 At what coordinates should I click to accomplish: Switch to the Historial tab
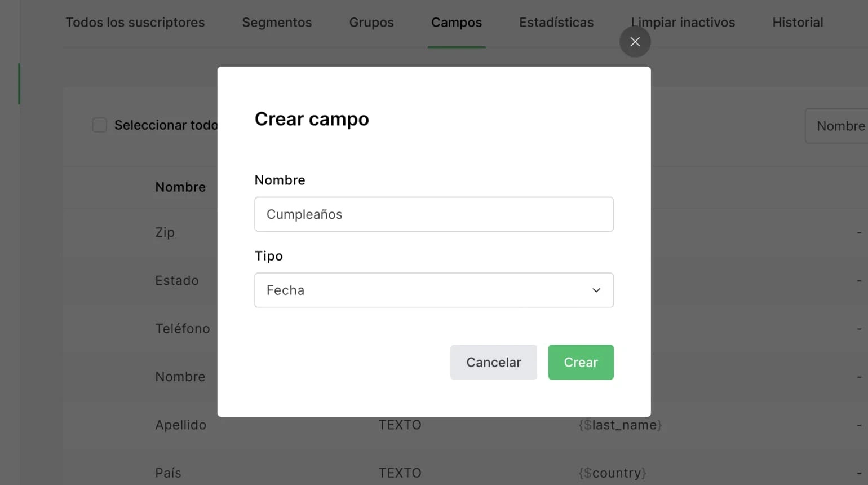pos(798,23)
